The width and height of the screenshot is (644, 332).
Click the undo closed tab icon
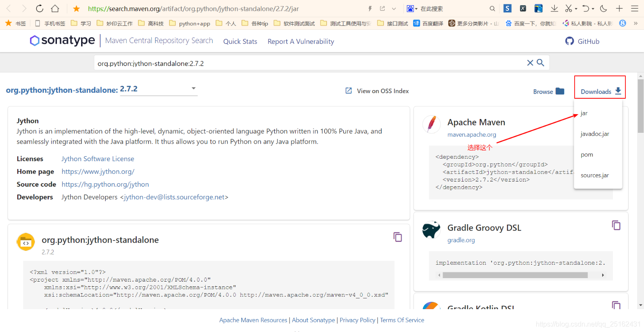(586, 9)
